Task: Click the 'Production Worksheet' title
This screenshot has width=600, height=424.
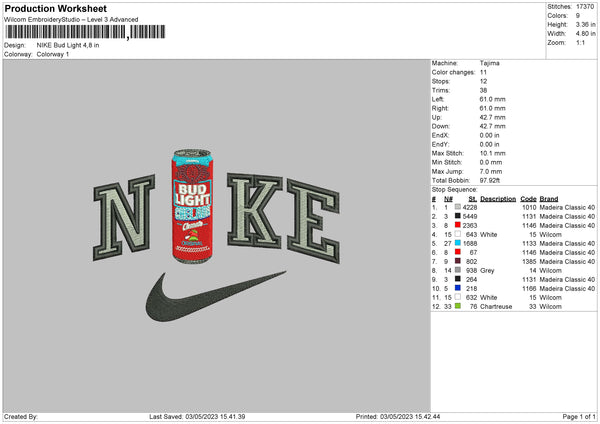Action: [x=55, y=8]
